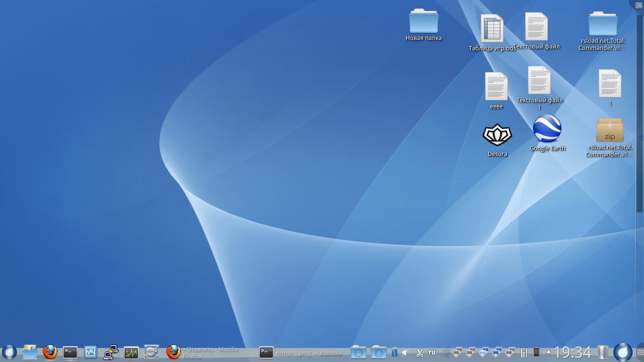Open the application launcher beside the file manager icon
The height and width of the screenshot is (362, 644).
9,352
